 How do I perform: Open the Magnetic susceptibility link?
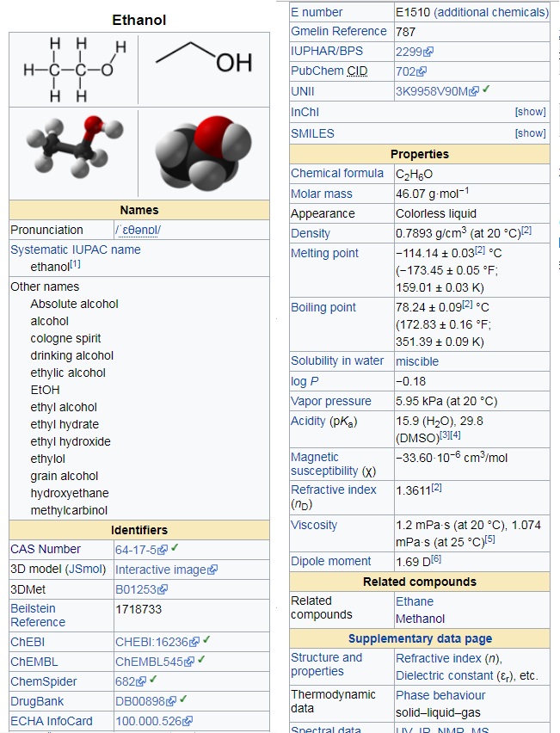point(324,464)
